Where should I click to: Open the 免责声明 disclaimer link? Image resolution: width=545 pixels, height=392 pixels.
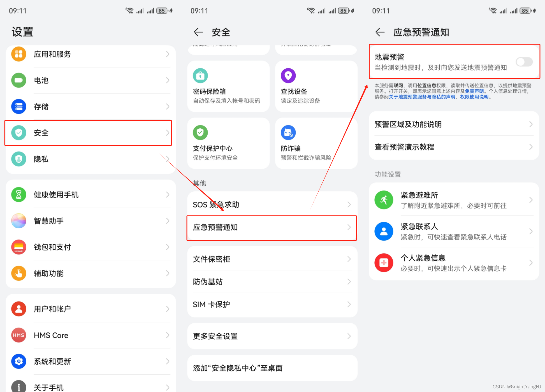[x=474, y=91]
